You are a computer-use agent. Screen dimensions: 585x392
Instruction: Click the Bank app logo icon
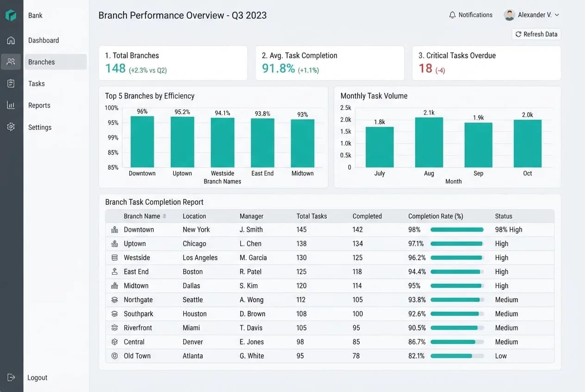(x=11, y=15)
